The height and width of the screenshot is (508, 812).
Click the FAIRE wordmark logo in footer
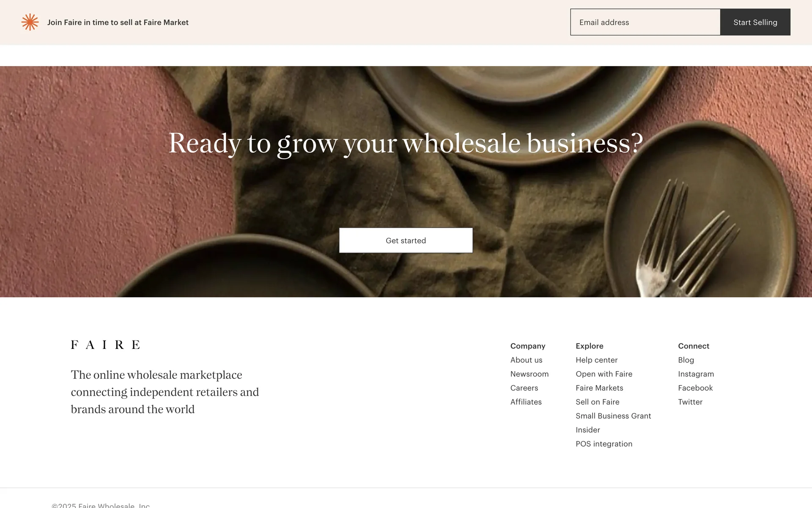105,345
